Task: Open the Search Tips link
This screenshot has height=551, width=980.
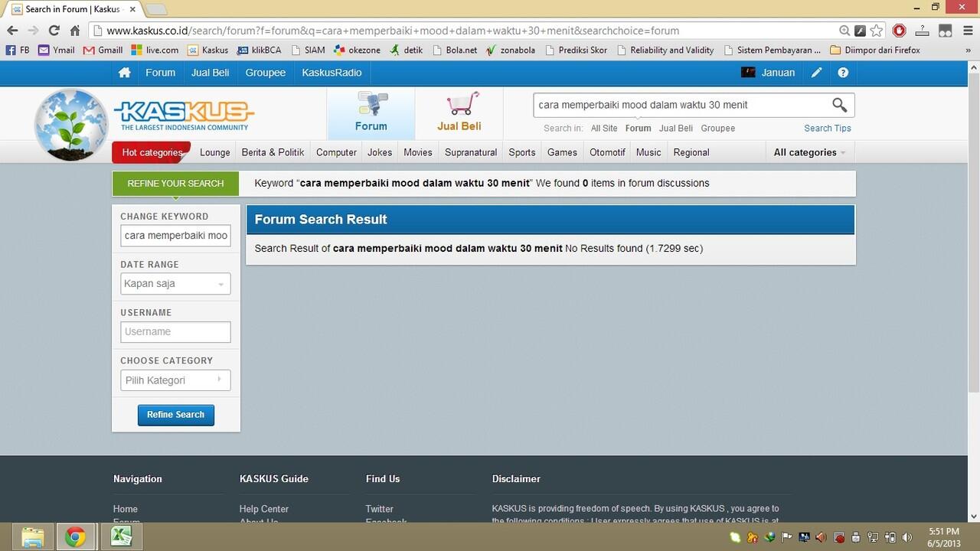Action: [x=828, y=129]
